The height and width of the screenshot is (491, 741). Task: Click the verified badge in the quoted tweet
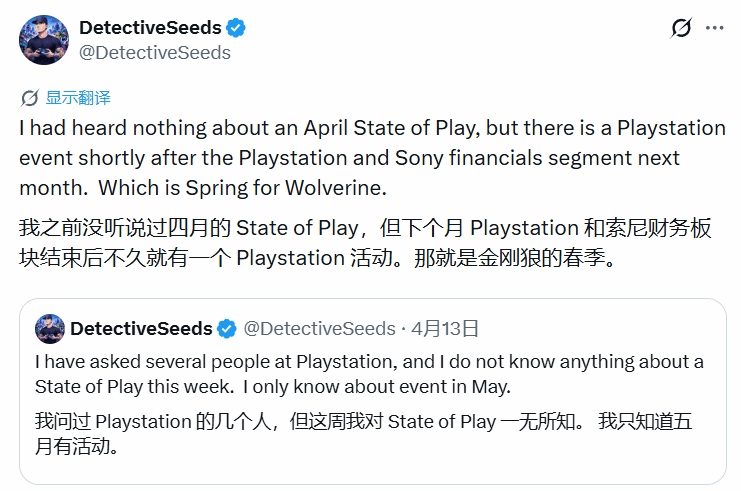tap(227, 328)
